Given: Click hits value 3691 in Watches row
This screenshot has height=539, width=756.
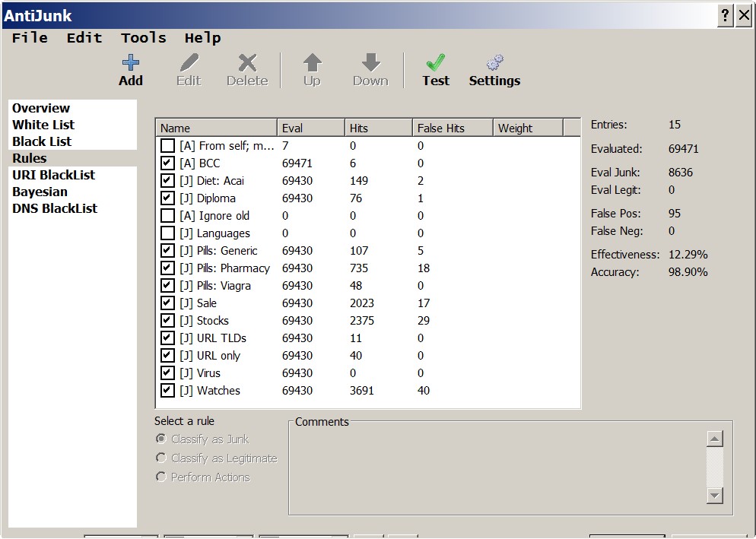Looking at the screenshot, I should coord(361,391).
